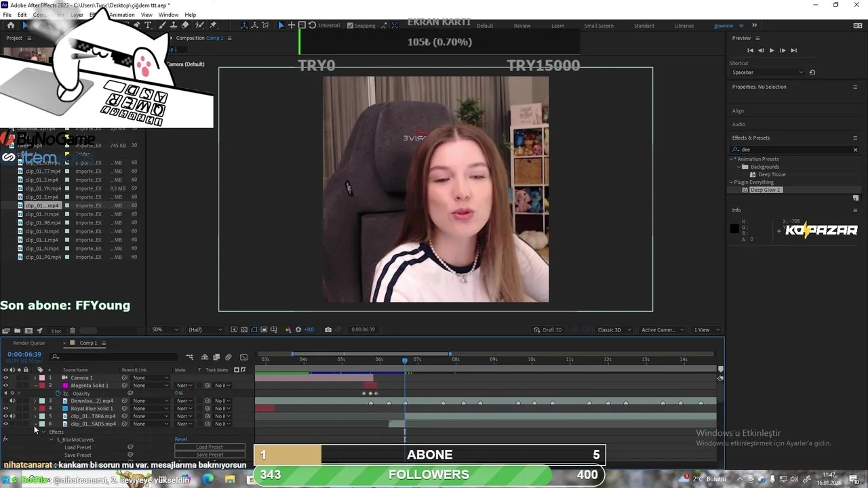The width and height of the screenshot is (868, 488).
Task: Click the Reset shortcut icon in Preview panel
Action: 812,73
